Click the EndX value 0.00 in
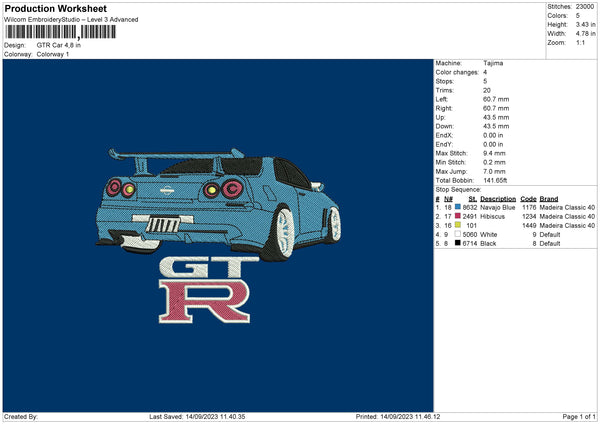The width and height of the screenshot is (600, 424). [493, 135]
